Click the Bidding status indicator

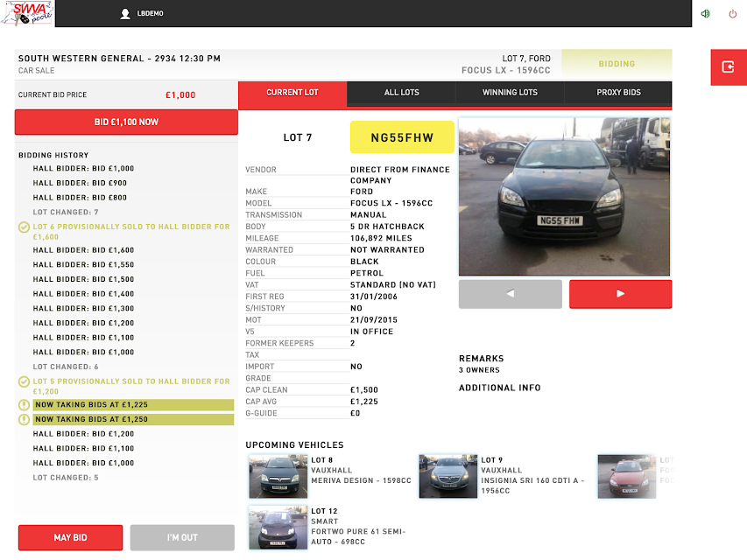click(x=617, y=64)
